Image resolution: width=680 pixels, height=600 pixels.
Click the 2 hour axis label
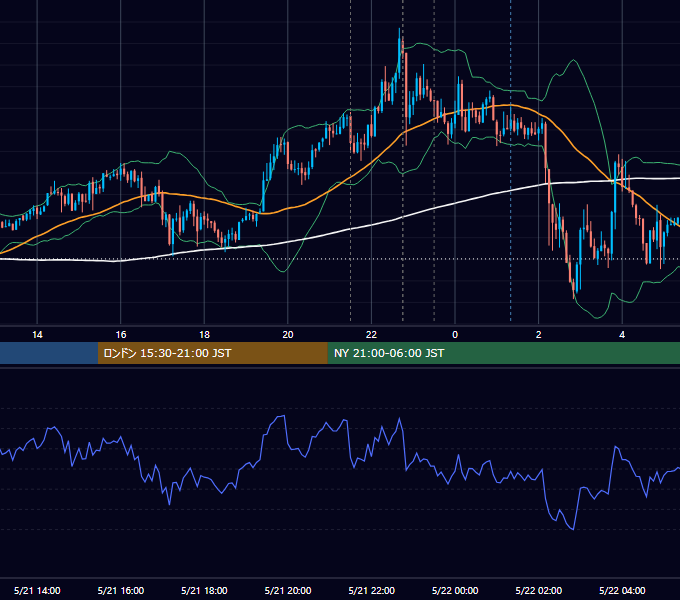click(539, 335)
